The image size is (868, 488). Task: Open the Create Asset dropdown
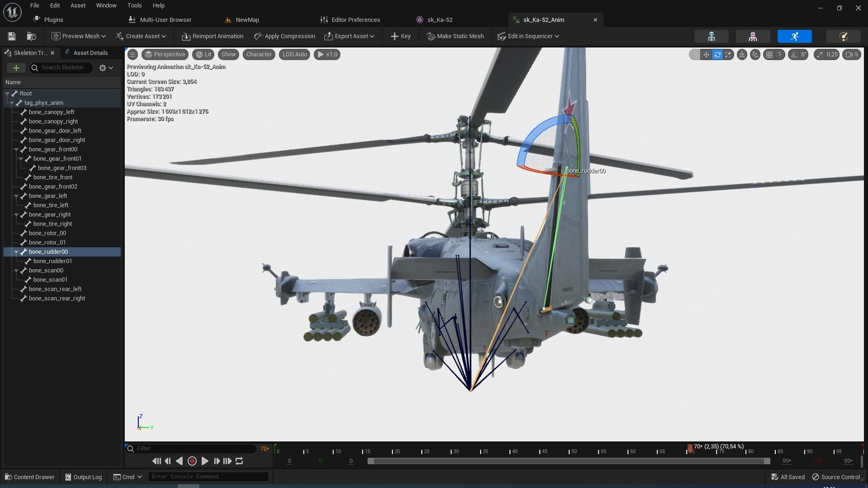pyautogui.click(x=141, y=36)
